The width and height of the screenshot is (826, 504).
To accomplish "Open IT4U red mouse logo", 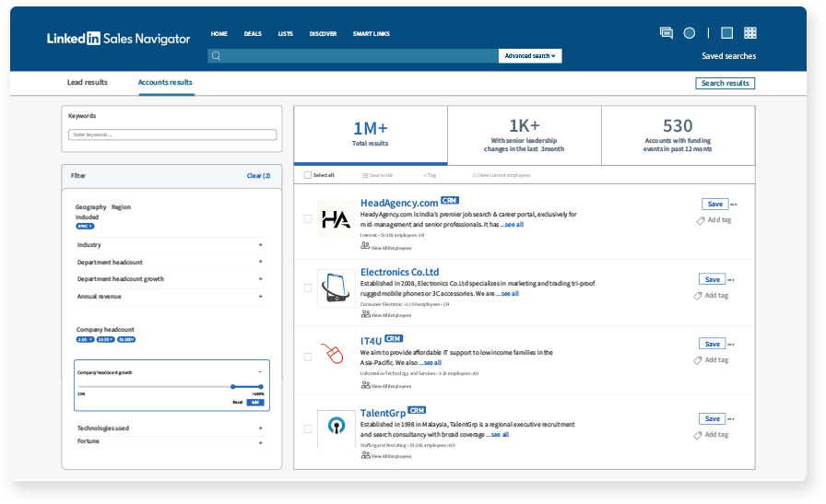I will coord(333,354).
